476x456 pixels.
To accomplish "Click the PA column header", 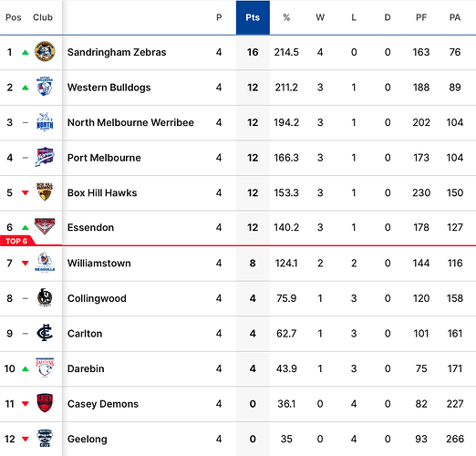I will pyautogui.click(x=455, y=17).
